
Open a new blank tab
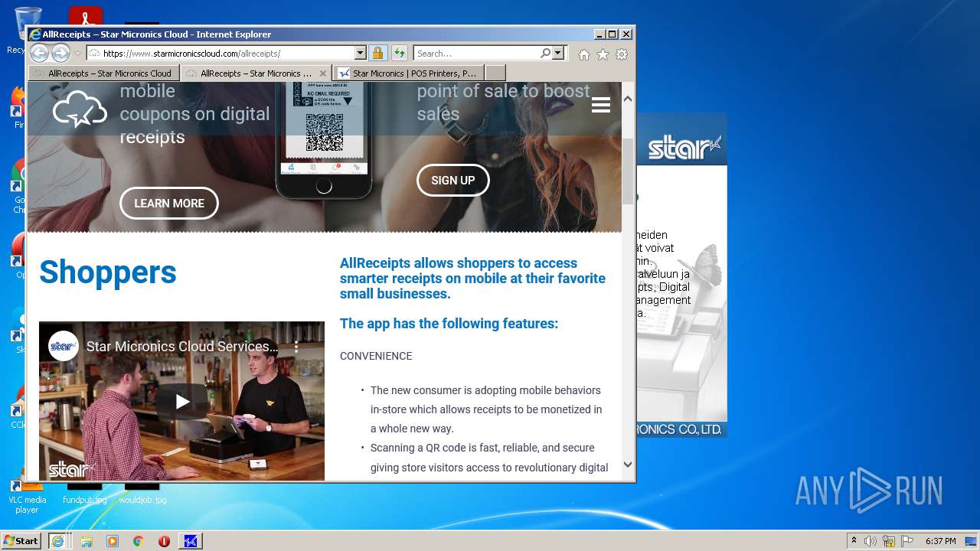(495, 73)
